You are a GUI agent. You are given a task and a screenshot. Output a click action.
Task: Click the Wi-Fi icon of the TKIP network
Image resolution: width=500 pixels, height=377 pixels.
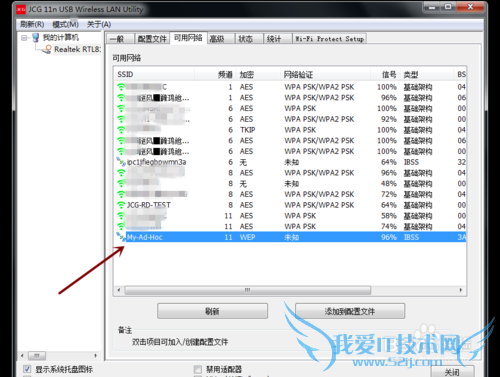tap(121, 130)
